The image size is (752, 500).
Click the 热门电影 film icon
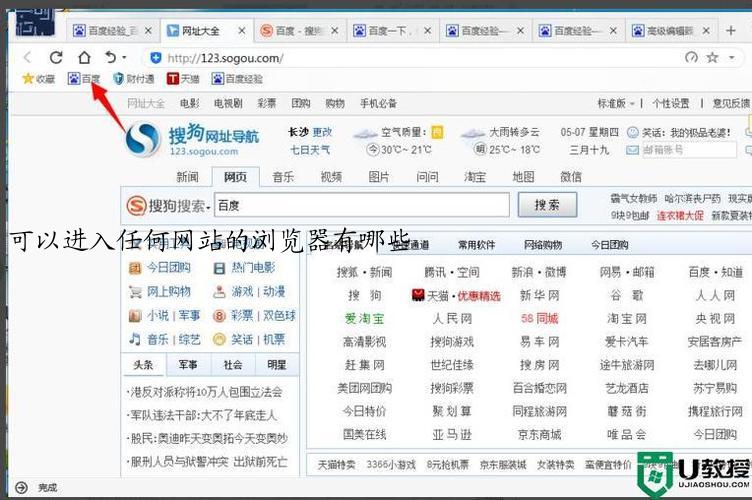click(219, 268)
